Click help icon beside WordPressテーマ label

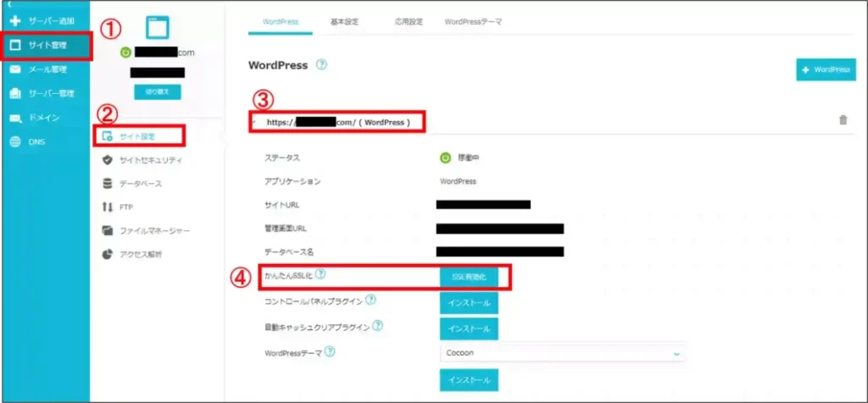pos(331,352)
